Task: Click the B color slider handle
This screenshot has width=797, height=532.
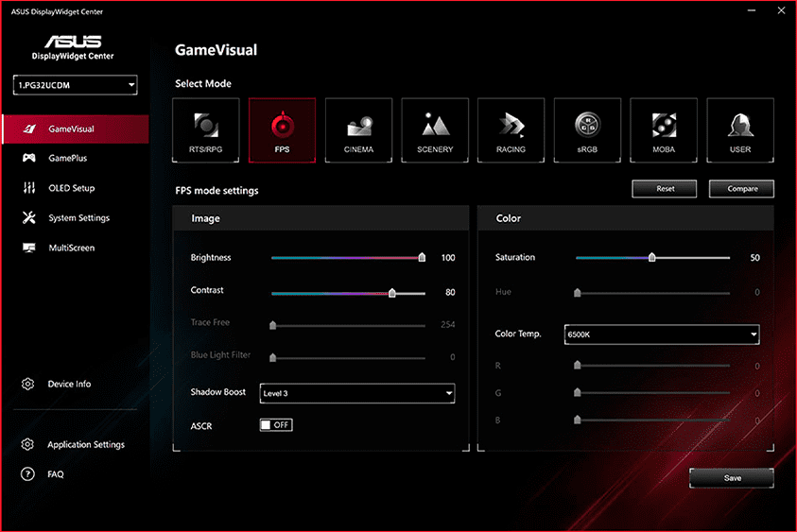Action: [577, 420]
